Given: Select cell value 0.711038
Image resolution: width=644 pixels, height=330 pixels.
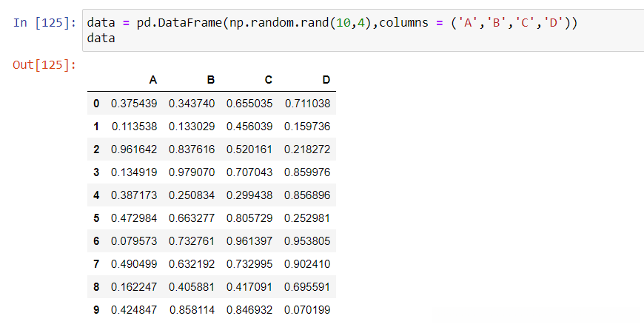Looking at the screenshot, I should tap(308, 104).
